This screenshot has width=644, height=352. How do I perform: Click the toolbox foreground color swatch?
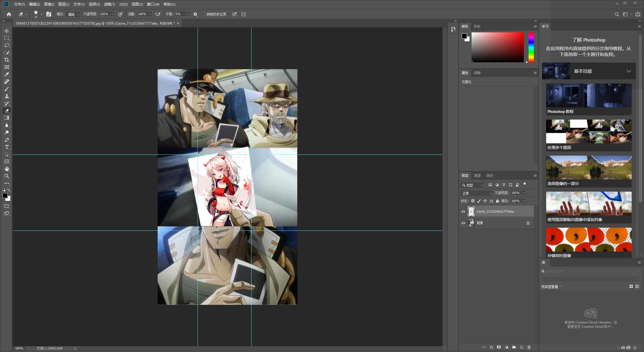click(5, 196)
